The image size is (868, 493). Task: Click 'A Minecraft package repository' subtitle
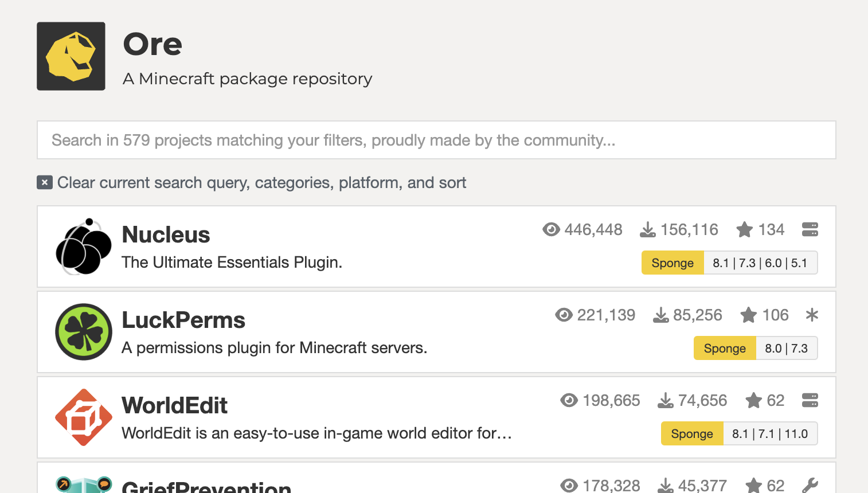[248, 79]
